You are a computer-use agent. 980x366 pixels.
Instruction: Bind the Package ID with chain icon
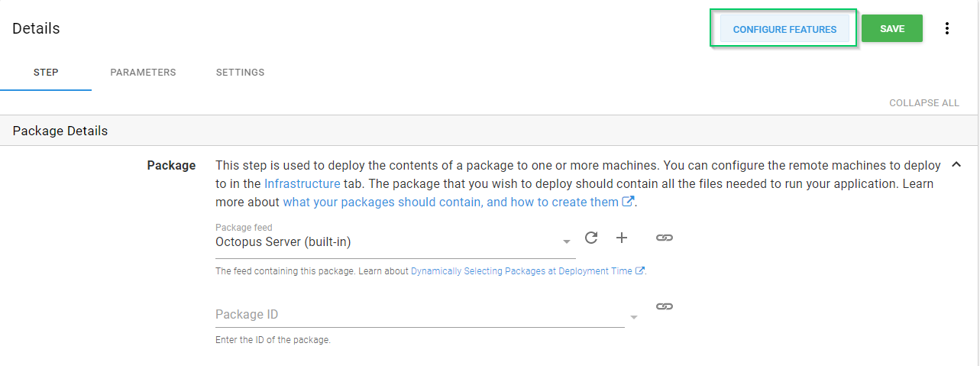(665, 306)
